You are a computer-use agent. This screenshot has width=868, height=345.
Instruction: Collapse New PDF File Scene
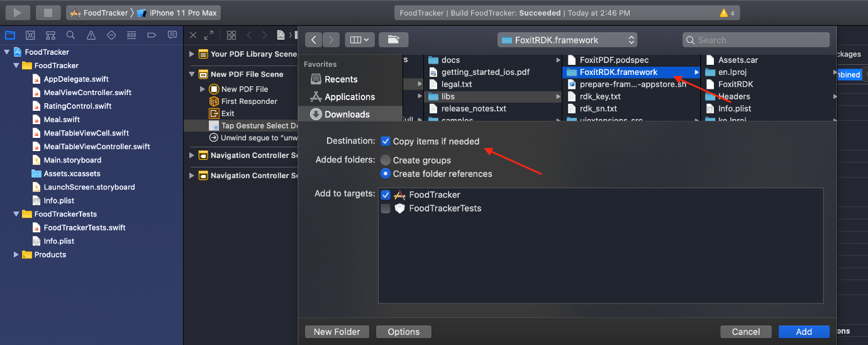pyautogui.click(x=192, y=74)
